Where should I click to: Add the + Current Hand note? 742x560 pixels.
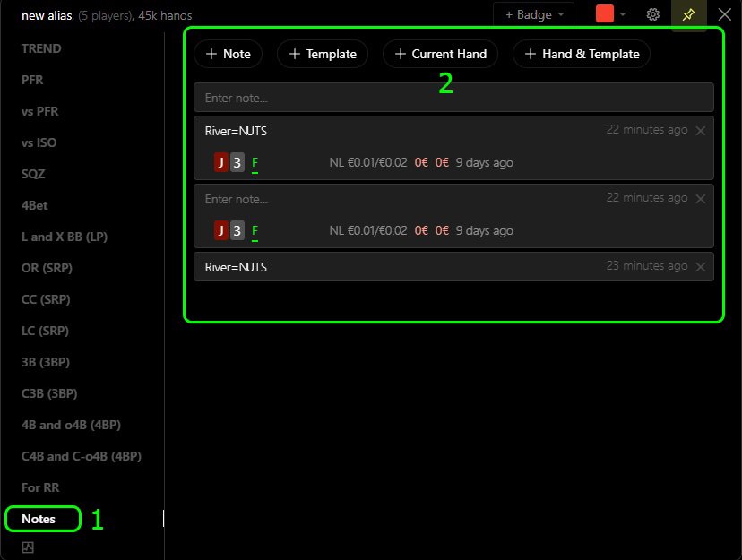[x=440, y=54]
